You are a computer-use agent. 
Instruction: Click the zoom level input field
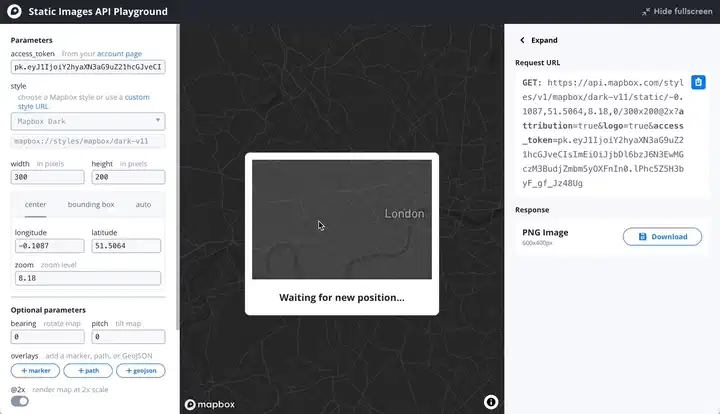(87, 279)
